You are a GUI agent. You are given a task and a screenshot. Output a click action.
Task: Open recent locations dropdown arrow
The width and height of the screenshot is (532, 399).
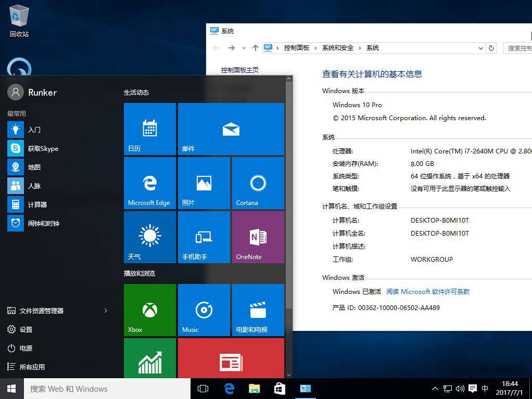(244, 48)
